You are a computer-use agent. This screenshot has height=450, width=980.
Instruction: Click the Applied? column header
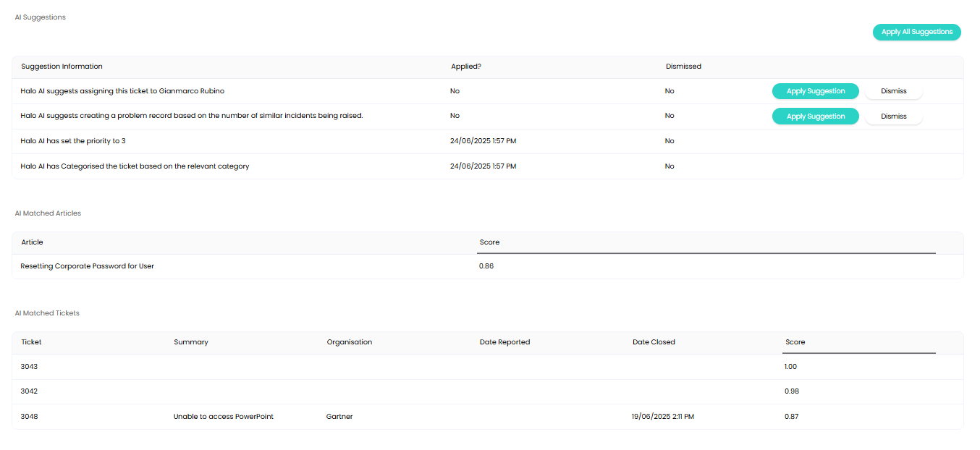point(466,67)
